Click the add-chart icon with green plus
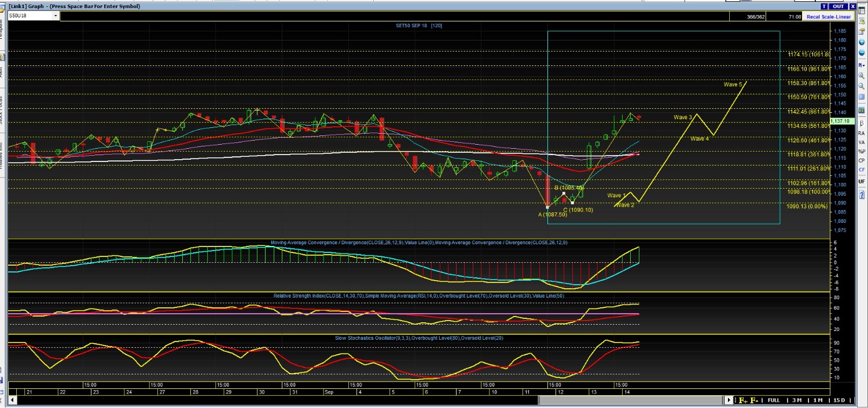 [861, 21]
